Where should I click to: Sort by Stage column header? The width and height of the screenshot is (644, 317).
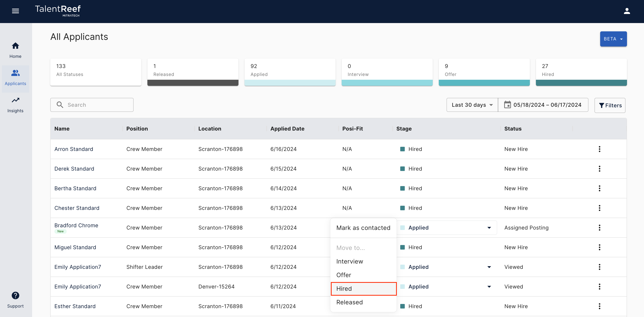click(404, 129)
